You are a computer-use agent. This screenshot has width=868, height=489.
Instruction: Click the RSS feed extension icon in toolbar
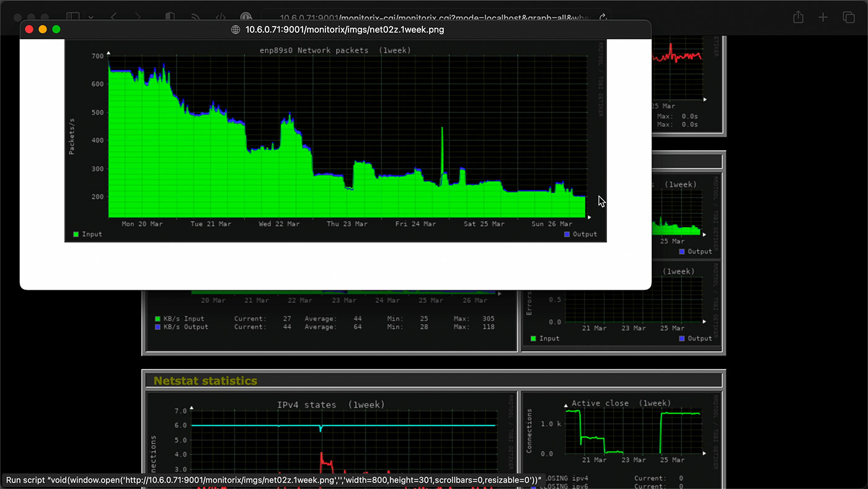click(x=195, y=17)
